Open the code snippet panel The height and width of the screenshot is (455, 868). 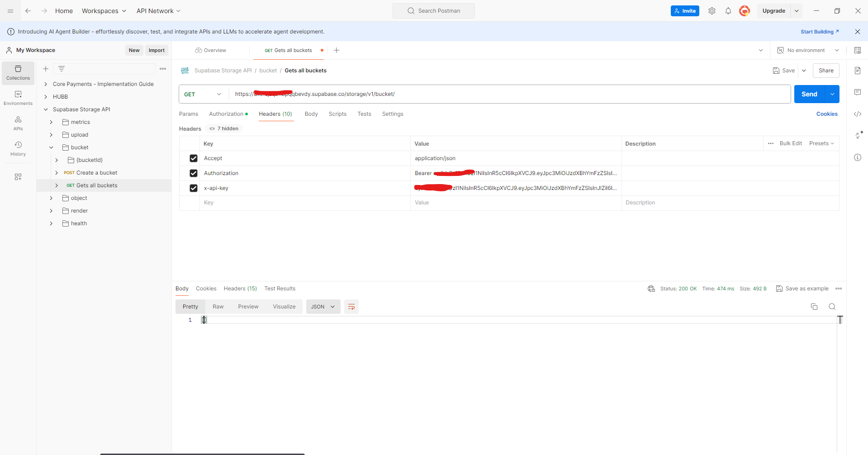858,114
